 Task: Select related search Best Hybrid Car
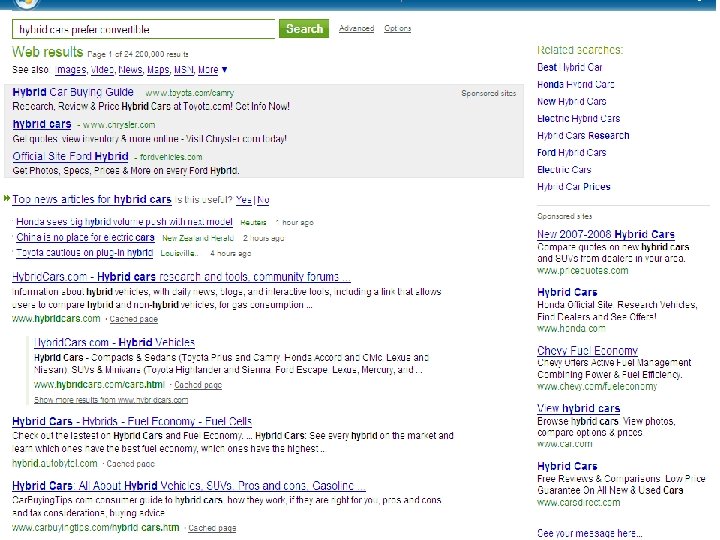(x=569, y=68)
